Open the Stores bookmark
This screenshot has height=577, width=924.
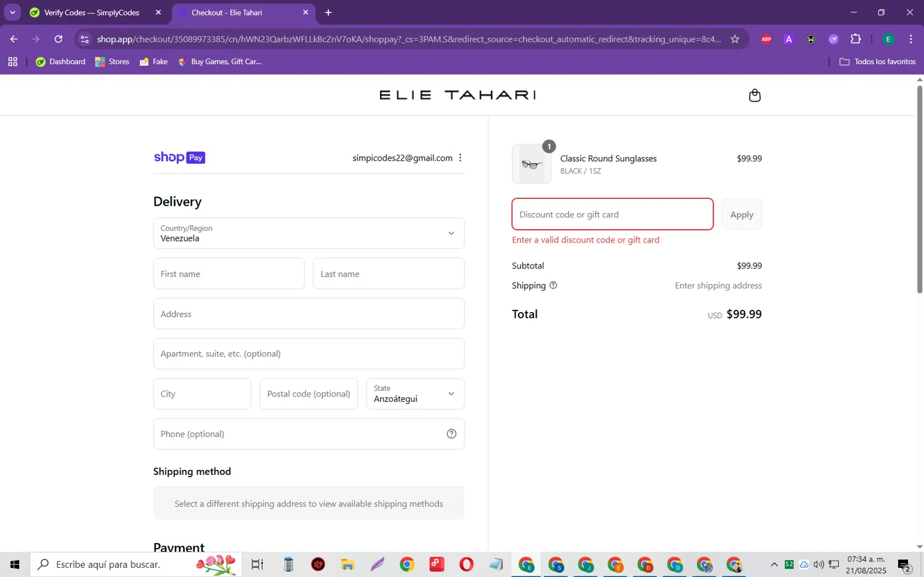pyautogui.click(x=112, y=62)
